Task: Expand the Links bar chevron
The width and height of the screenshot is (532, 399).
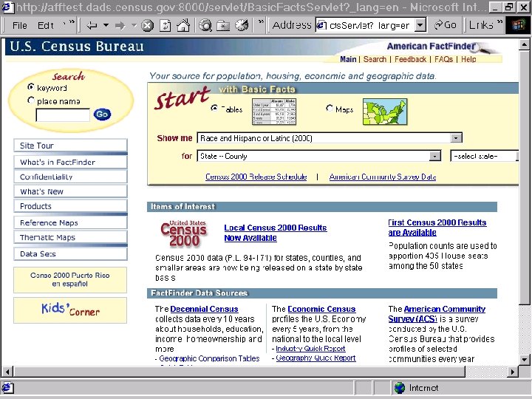Action: tap(499, 22)
